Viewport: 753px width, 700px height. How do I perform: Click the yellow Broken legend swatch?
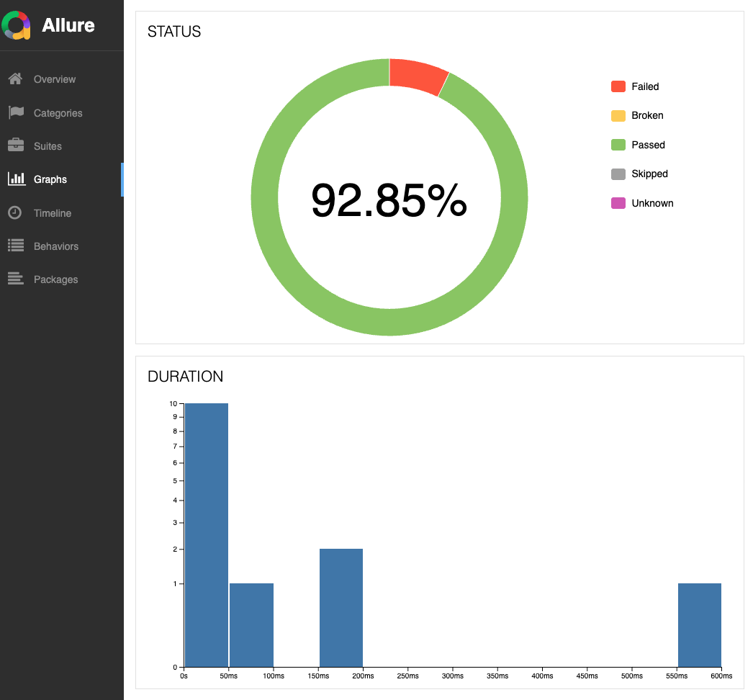coord(618,115)
